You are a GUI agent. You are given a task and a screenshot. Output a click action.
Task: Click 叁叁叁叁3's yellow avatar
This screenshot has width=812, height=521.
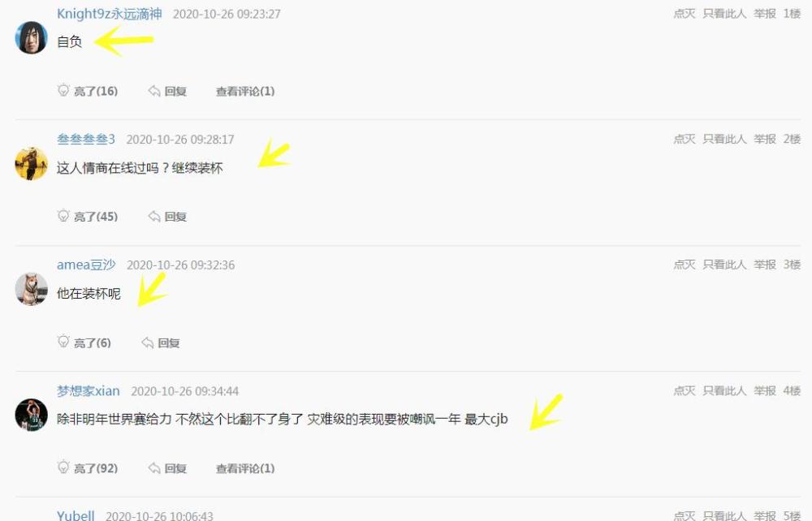click(x=31, y=163)
